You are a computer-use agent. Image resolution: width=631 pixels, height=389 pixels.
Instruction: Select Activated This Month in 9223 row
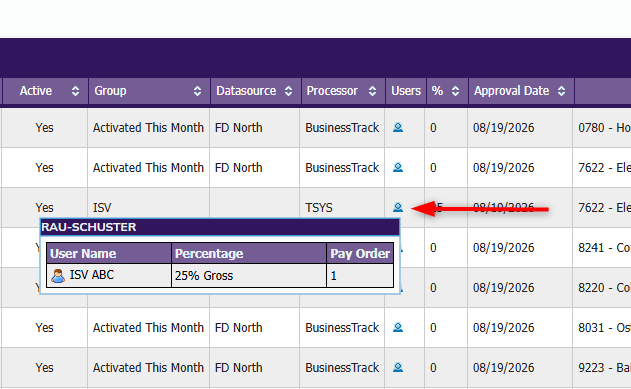148,367
